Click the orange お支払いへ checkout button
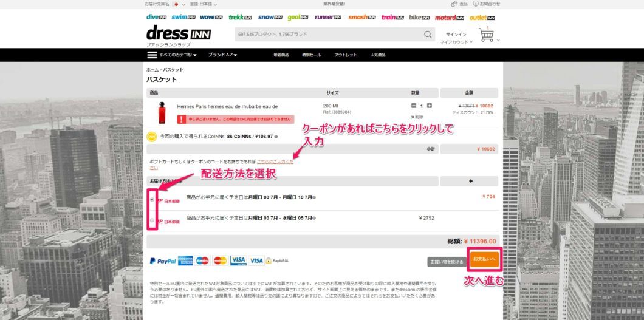The width and height of the screenshot is (644, 320). (484, 259)
